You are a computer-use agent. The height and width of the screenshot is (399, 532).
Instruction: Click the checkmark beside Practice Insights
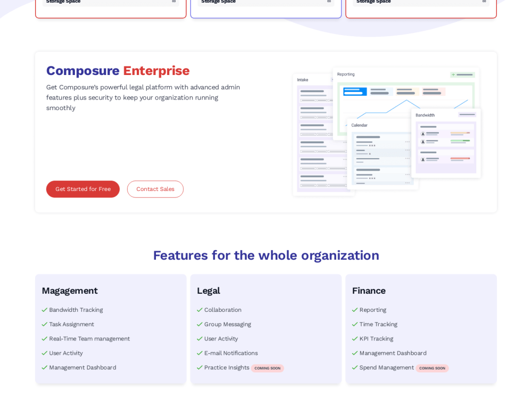[199, 368]
